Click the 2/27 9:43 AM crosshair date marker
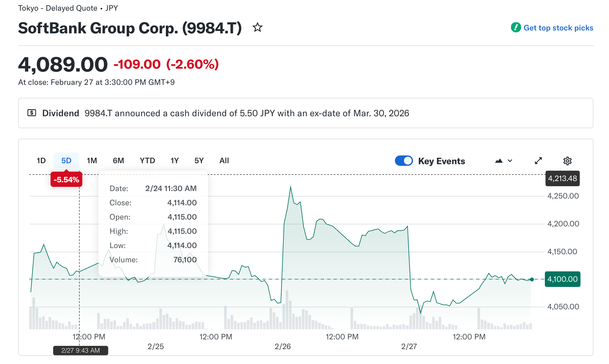609x364 pixels. 81,350
